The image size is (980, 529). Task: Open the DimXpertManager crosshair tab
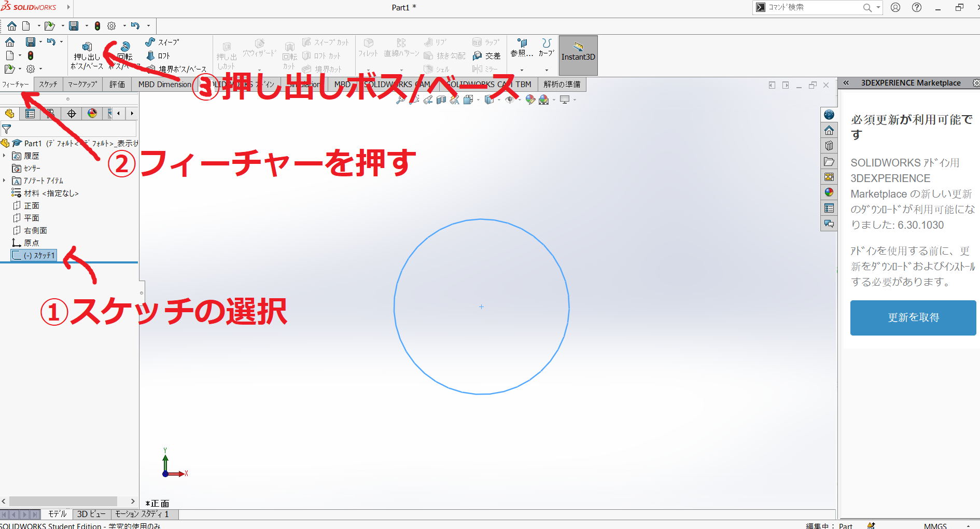pos(72,114)
